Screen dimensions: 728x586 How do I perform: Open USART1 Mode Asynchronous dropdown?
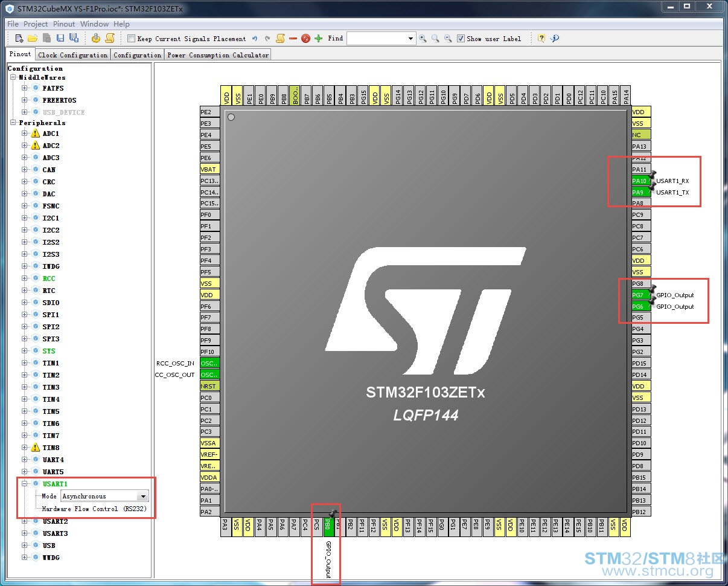[x=143, y=497]
